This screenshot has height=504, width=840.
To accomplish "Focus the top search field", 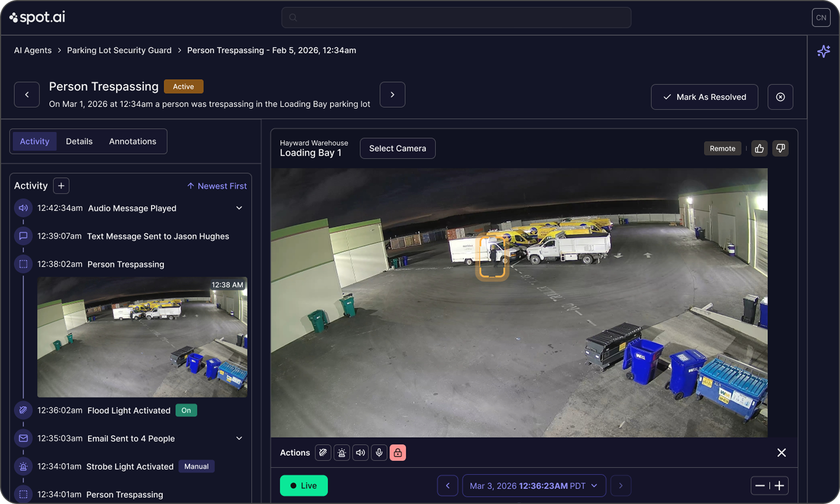I will [456, 18].
